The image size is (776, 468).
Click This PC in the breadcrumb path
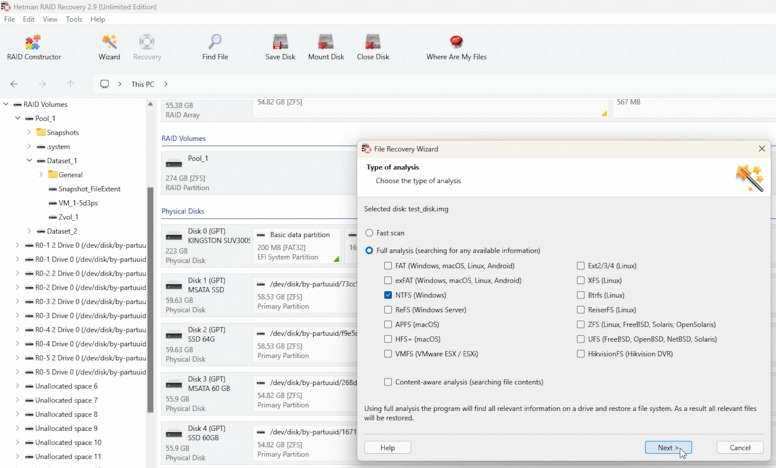(143, 84)
